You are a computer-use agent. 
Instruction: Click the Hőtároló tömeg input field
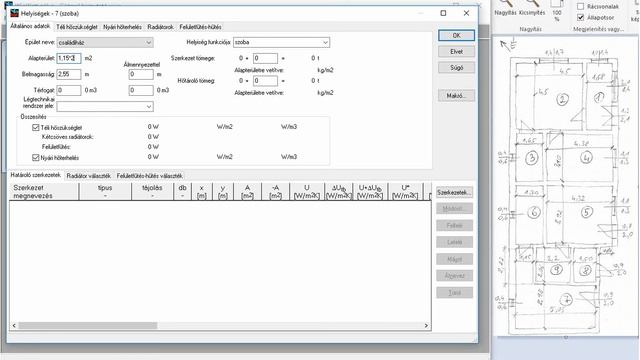[x=265, y=81]
